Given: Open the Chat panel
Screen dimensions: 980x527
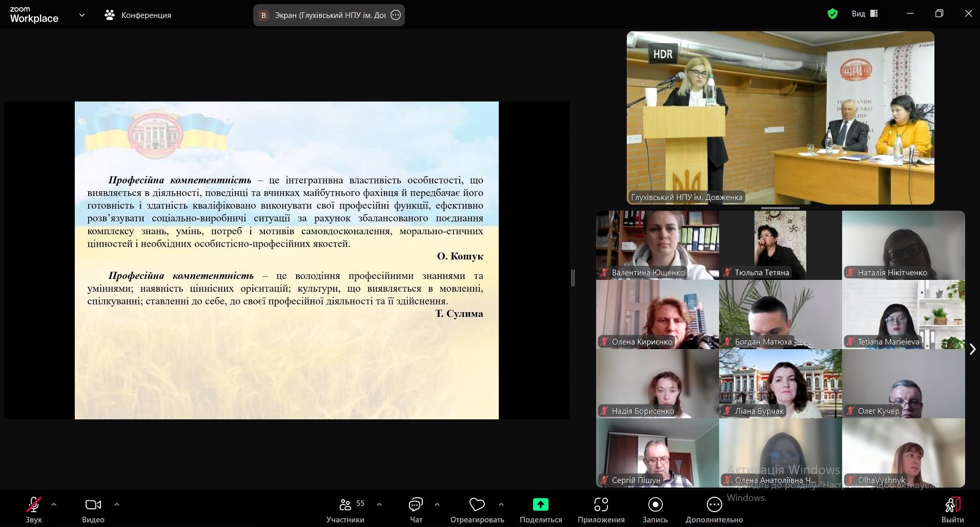Looking at the screenshot, I should click(416, 505).
